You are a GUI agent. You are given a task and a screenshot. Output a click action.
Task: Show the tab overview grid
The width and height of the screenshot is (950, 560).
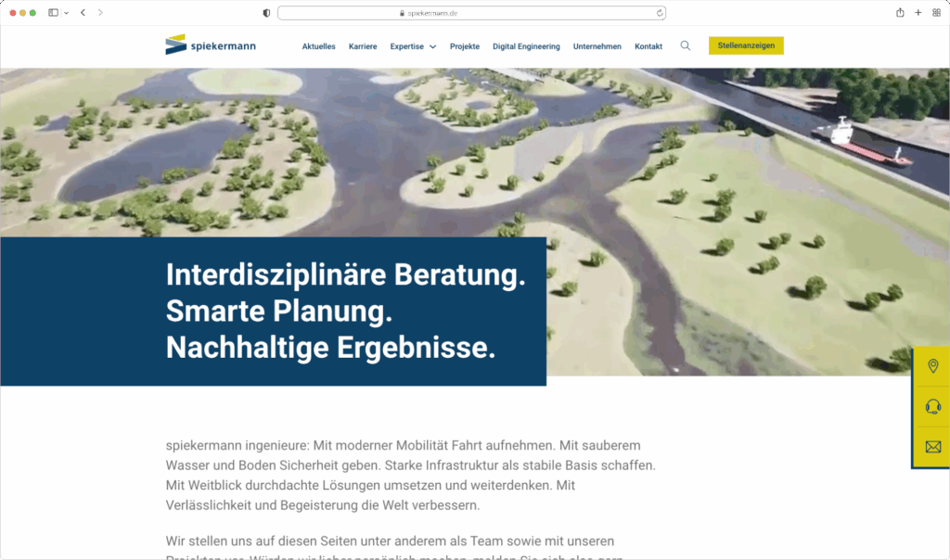[935, 13]
